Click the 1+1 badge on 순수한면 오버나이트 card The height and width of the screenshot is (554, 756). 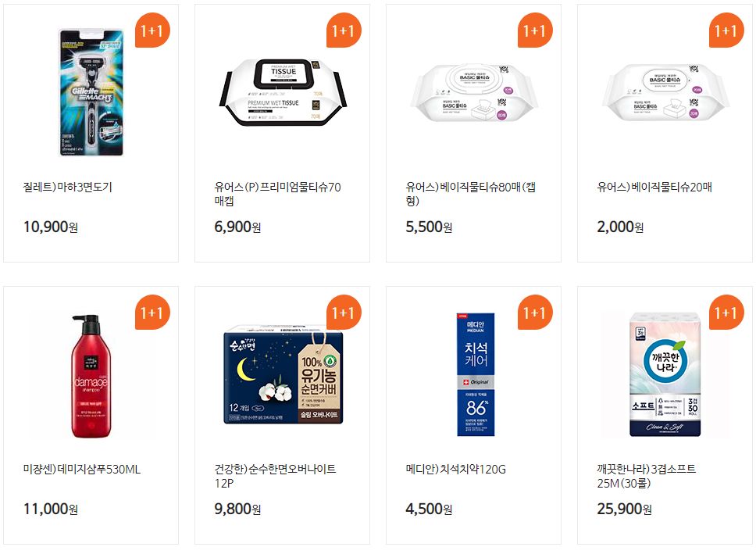[344, 313]
